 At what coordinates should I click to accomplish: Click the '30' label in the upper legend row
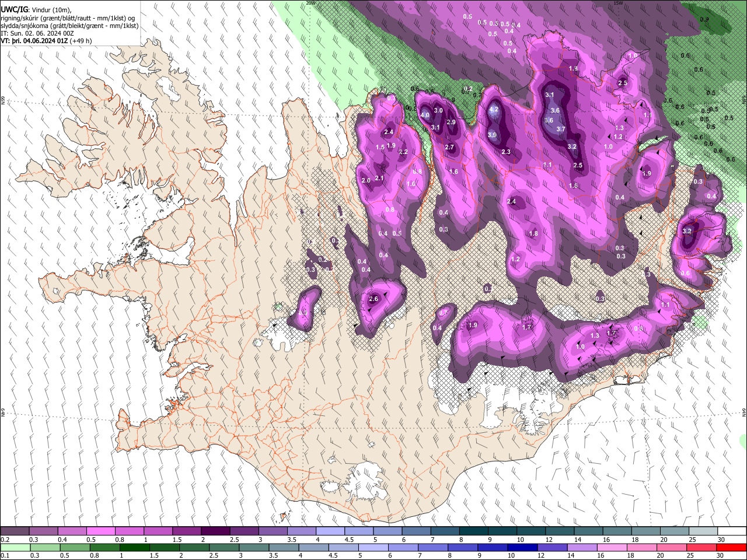point(721,540)
